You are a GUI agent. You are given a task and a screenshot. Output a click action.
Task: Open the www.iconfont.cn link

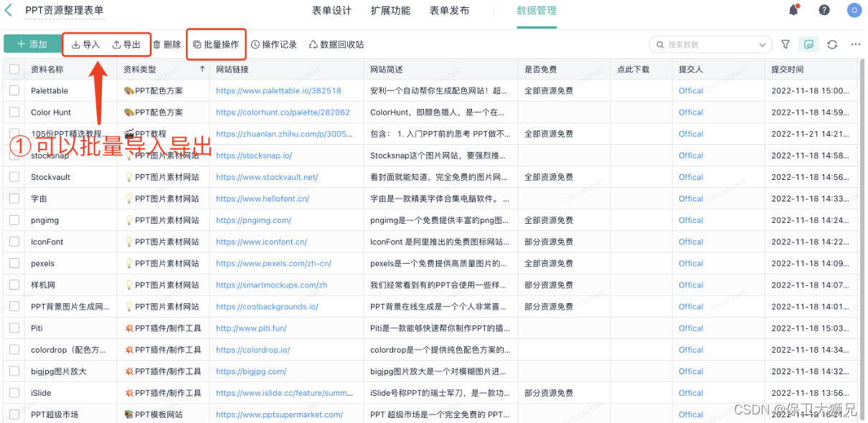(261, 242)
